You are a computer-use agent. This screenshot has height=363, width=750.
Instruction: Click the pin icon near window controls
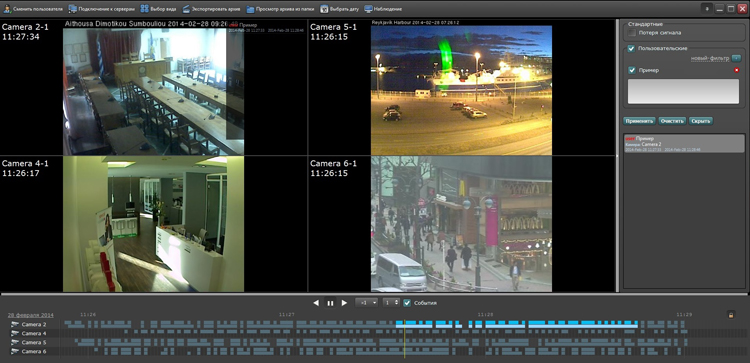(x=707, y=9)
